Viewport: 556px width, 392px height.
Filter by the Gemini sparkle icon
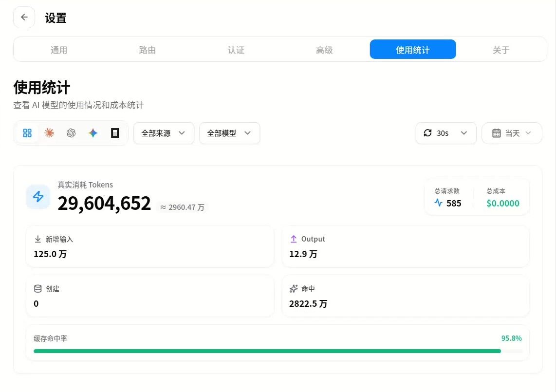(x=93, y=133)
